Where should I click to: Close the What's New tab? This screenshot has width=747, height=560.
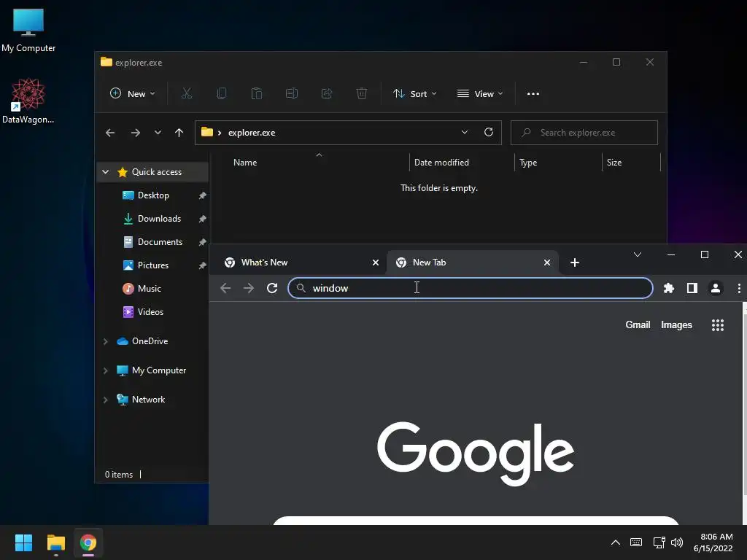click(376, 262)
